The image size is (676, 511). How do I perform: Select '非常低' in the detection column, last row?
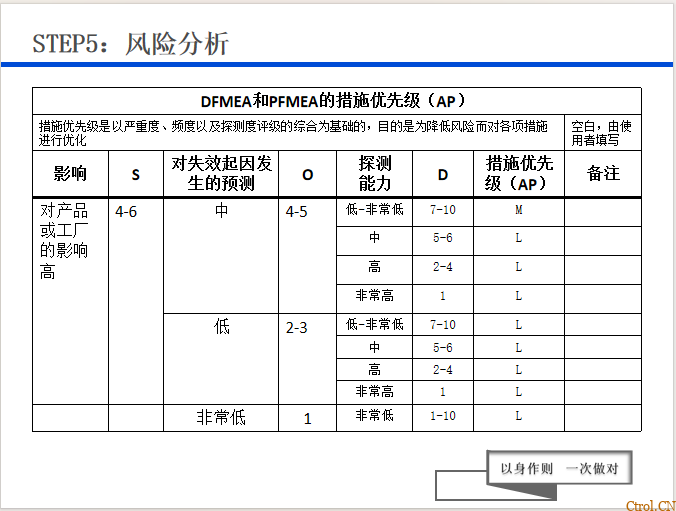(375, 415)
